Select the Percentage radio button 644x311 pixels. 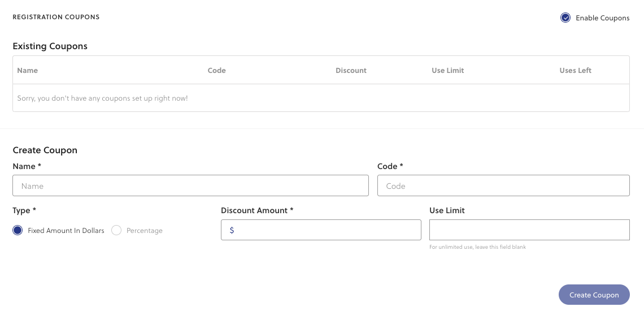click(x=116, y=230)
